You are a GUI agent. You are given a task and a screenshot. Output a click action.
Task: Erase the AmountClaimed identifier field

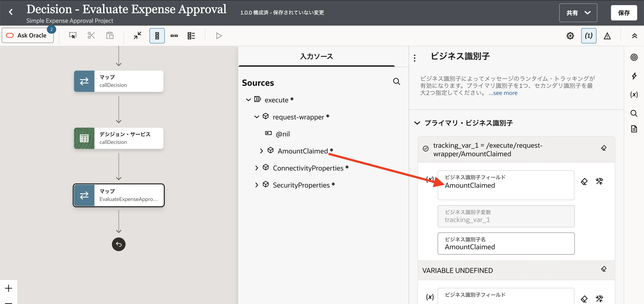584,182
